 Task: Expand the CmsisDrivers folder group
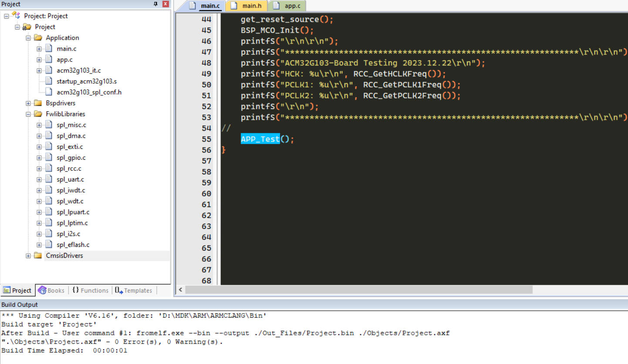coord(28,256)
